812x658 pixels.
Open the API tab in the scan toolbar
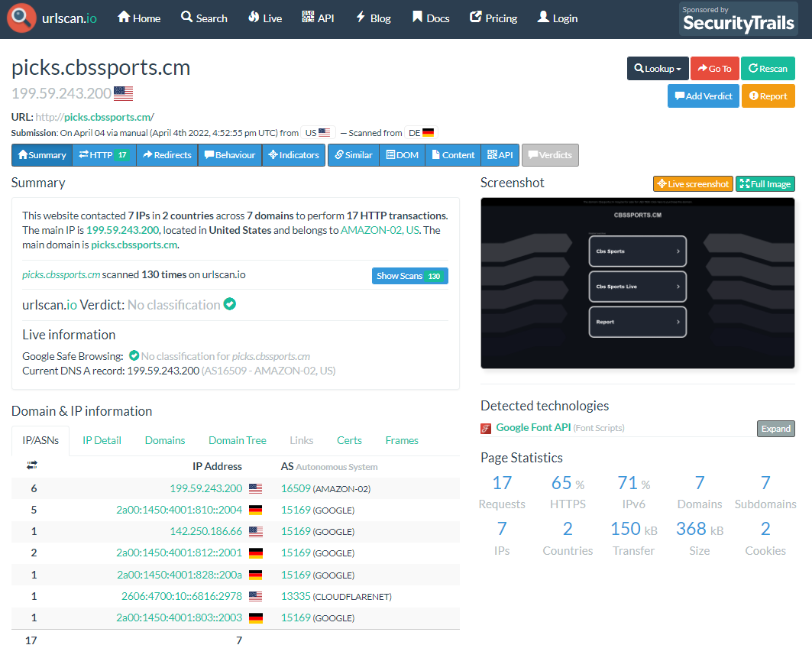coord(500,155)
